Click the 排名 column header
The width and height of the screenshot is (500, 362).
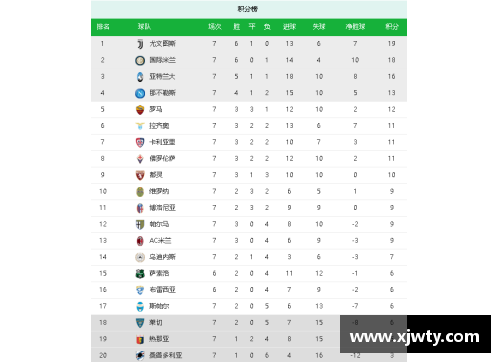[103, 27]
